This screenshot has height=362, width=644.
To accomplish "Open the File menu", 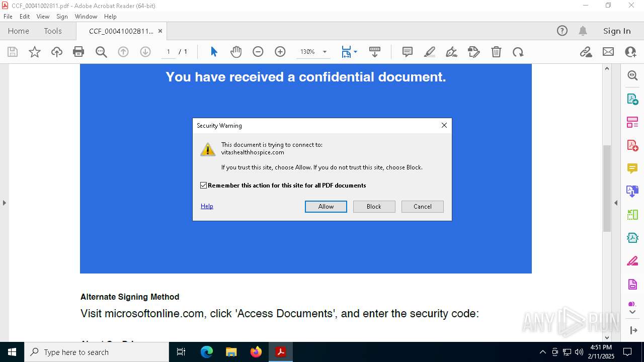I will pyautogui.click(x=8, y=16).
